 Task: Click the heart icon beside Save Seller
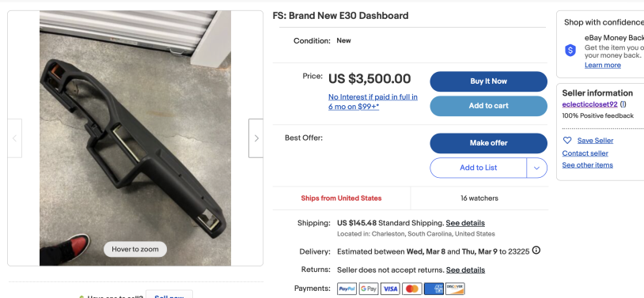[x=567, y=141]
